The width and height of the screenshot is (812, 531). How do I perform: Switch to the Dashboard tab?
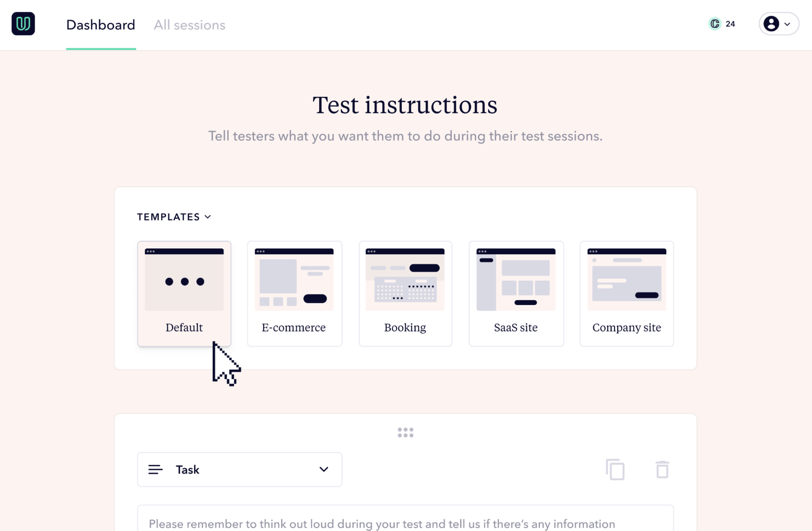click(101, 25)
